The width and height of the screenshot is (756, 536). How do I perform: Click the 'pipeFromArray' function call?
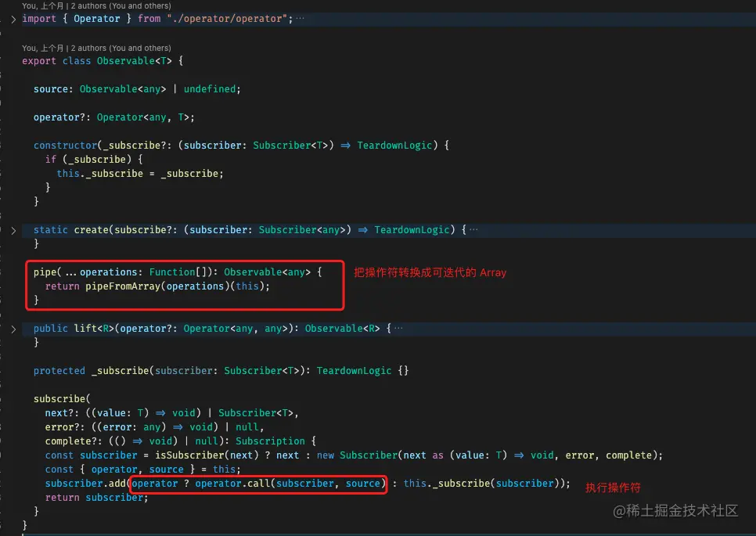tap(123, 286)
